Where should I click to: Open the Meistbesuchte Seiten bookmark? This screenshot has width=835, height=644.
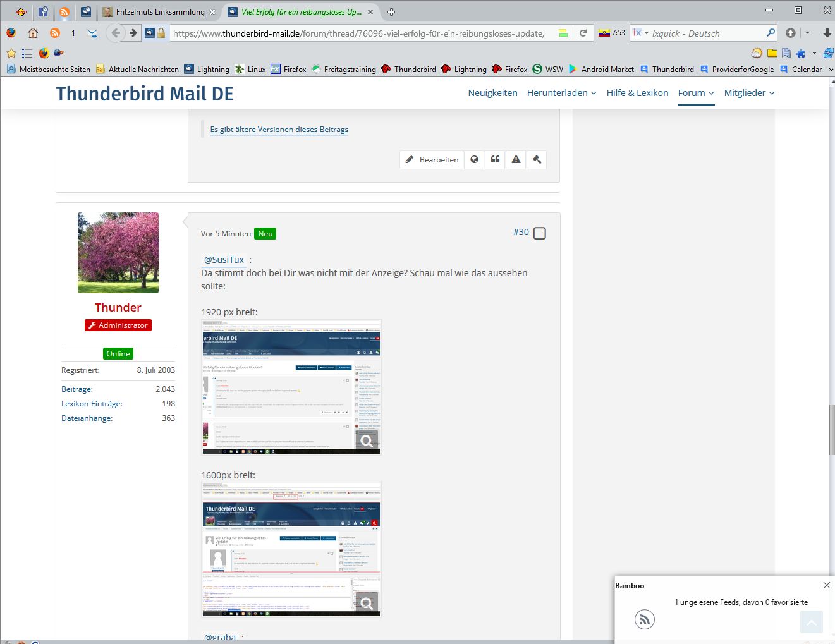click(49, 70)
